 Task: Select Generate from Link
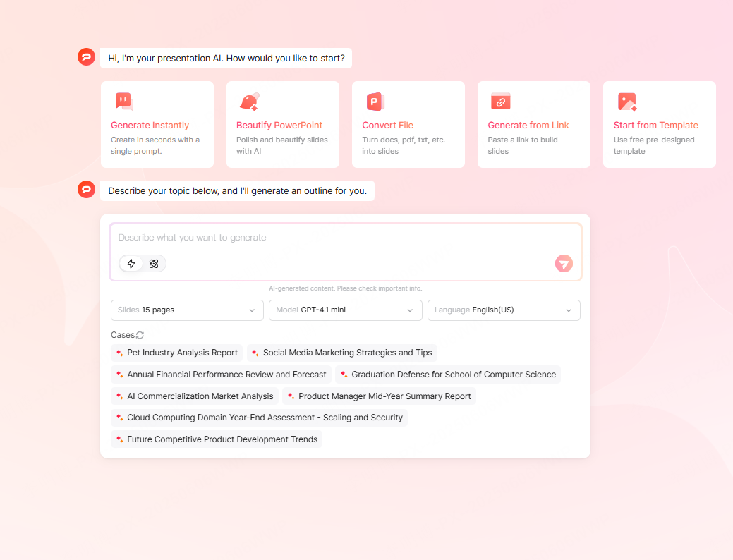(x=533, y=124)
